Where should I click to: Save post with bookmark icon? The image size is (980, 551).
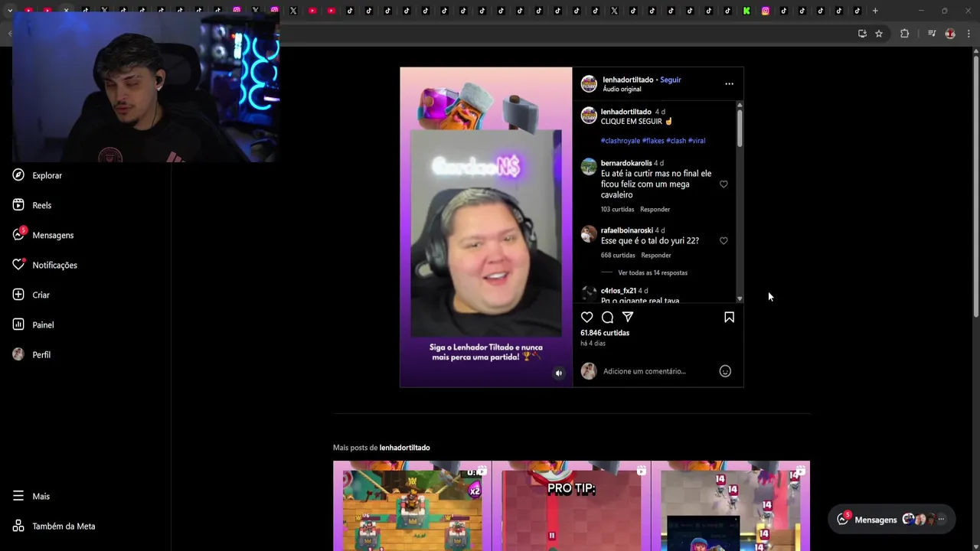click(729, 317)
